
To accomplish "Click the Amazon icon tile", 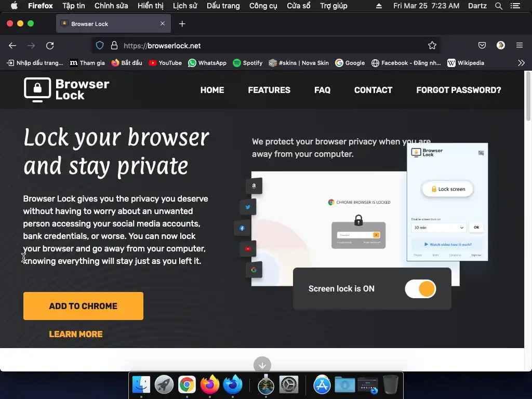I will coord(254,186).
